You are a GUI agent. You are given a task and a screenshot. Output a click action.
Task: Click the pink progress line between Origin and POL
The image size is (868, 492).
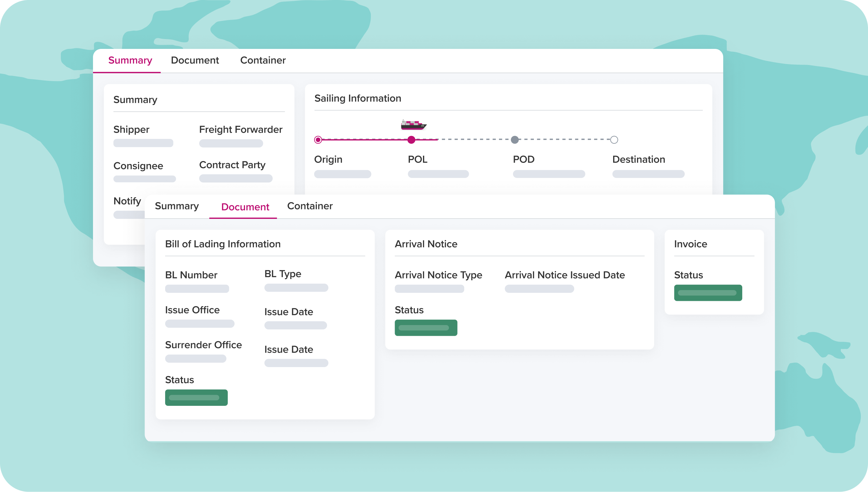365,139
